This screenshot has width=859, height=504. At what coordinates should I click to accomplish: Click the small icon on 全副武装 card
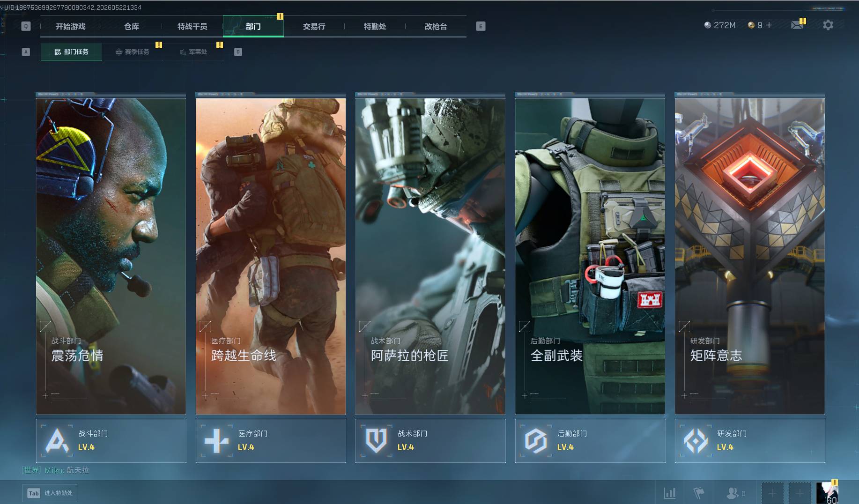pos(525,326)
